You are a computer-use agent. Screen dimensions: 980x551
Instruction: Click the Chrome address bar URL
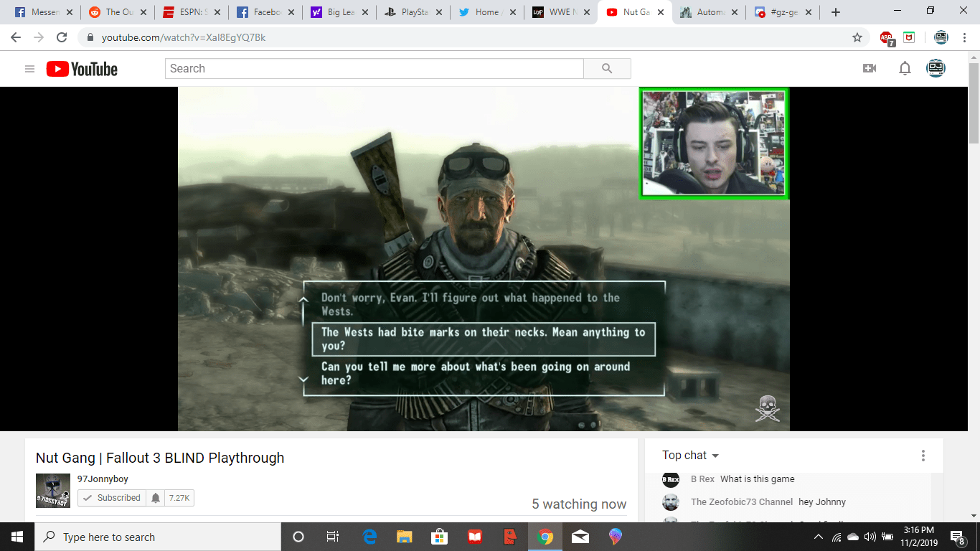click(183, 37)
